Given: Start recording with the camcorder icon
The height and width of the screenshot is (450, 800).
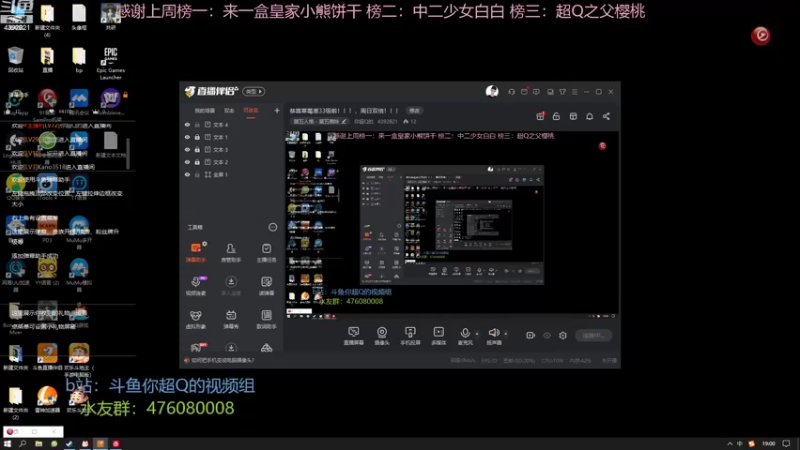Looking at the screenshot, I should [x=531, y=335].
